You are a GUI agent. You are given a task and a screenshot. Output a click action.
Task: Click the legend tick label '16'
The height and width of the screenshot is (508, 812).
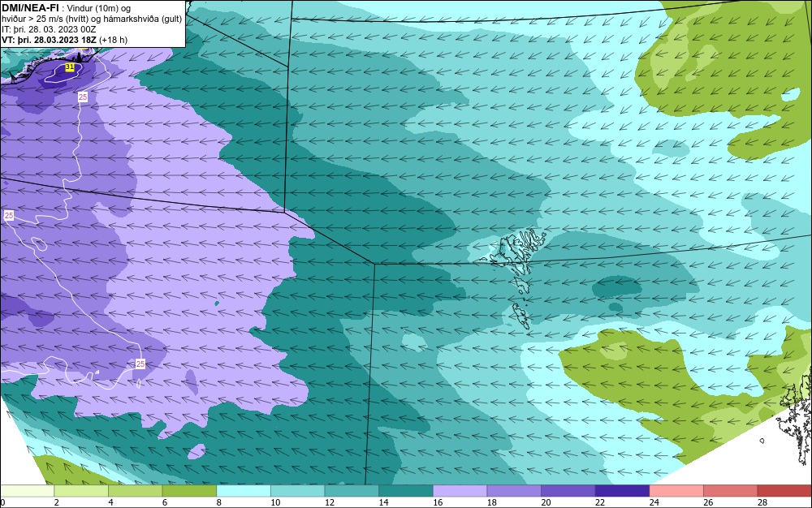click(x=438, y=502)
